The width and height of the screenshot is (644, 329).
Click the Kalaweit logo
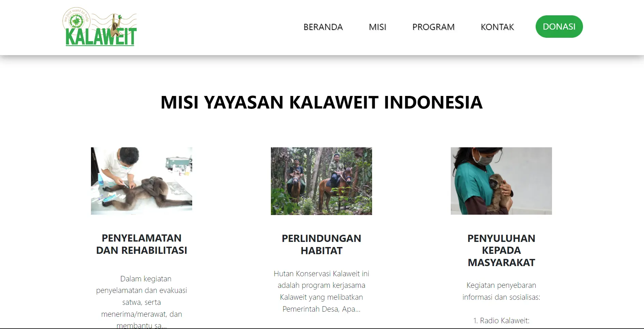click(x=100, y=27)
